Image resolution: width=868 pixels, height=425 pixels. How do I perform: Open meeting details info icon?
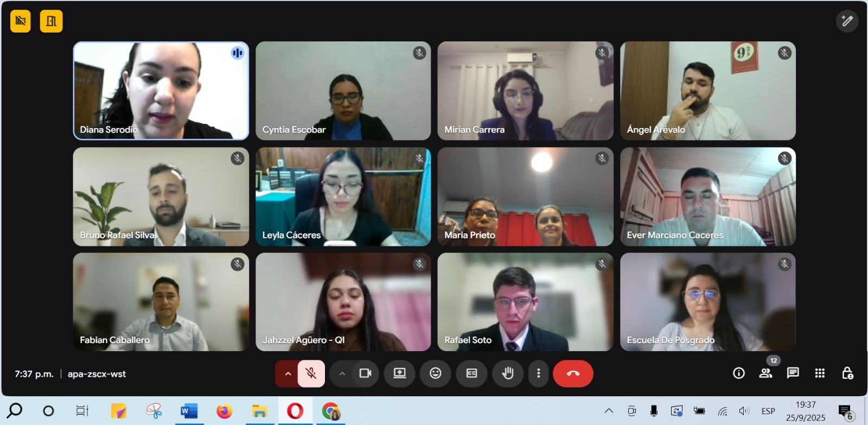[738, 373]
